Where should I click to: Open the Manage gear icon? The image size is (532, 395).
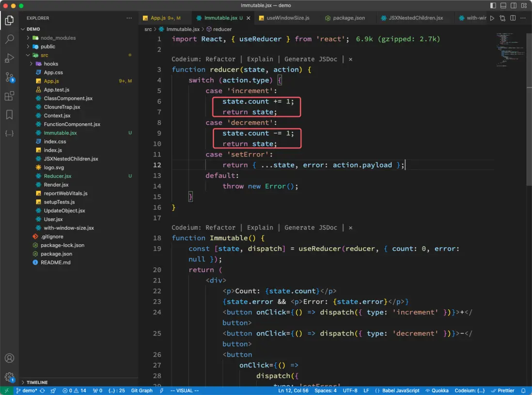[x=9, y=377]
